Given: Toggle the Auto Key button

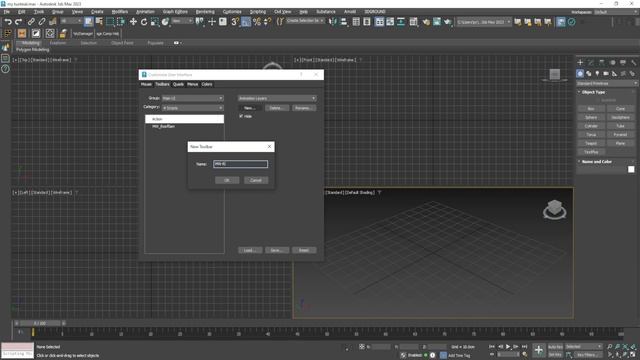Looking at the screenshot, I should tap(556, 347).
